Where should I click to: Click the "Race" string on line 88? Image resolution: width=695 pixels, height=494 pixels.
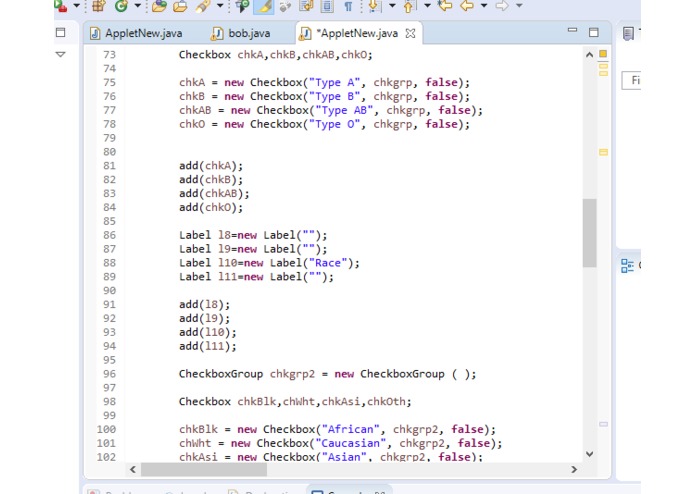(x=328, y=263)
